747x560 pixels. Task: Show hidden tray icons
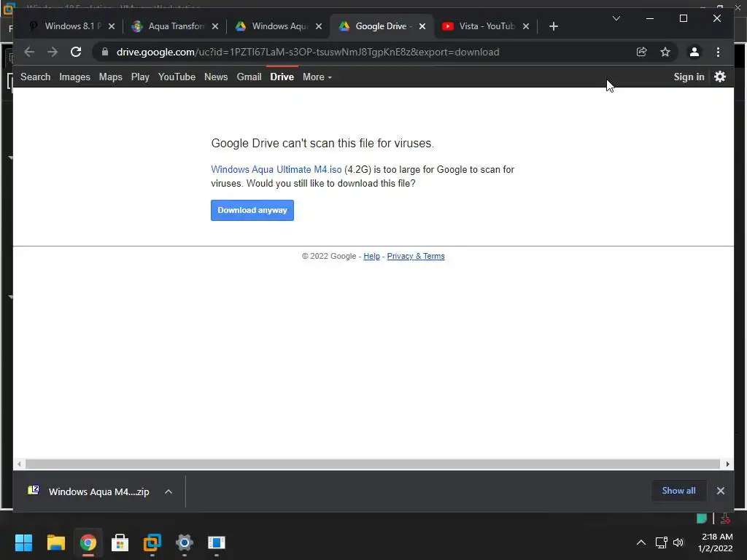point(641,542)
